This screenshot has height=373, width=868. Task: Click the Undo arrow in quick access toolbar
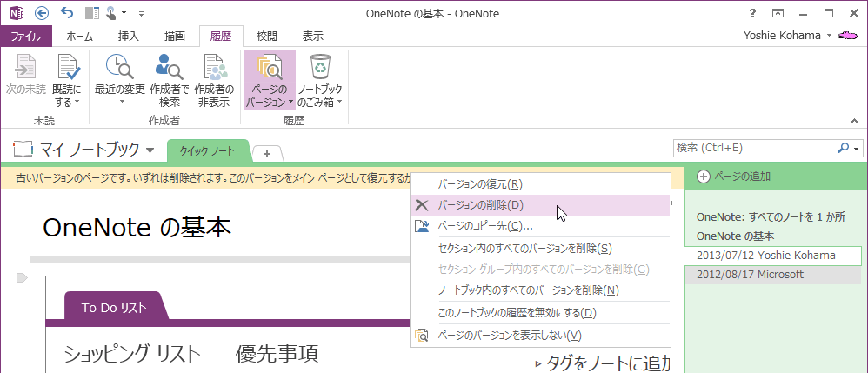(x=66, y=13)
